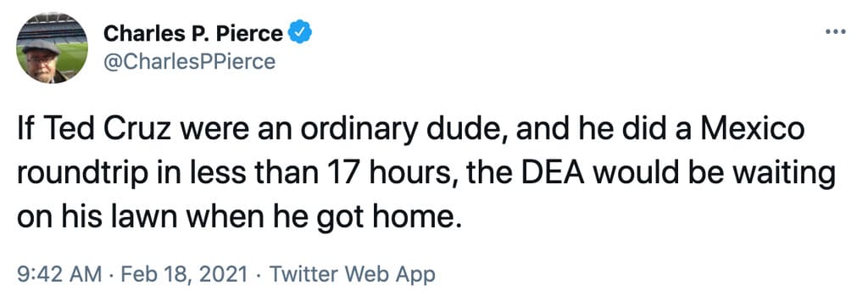Image resolution: width=868 pixels, height=308 pixels.
Task: Click the display name Charles P. Pierce
Action: coord(193,34)
